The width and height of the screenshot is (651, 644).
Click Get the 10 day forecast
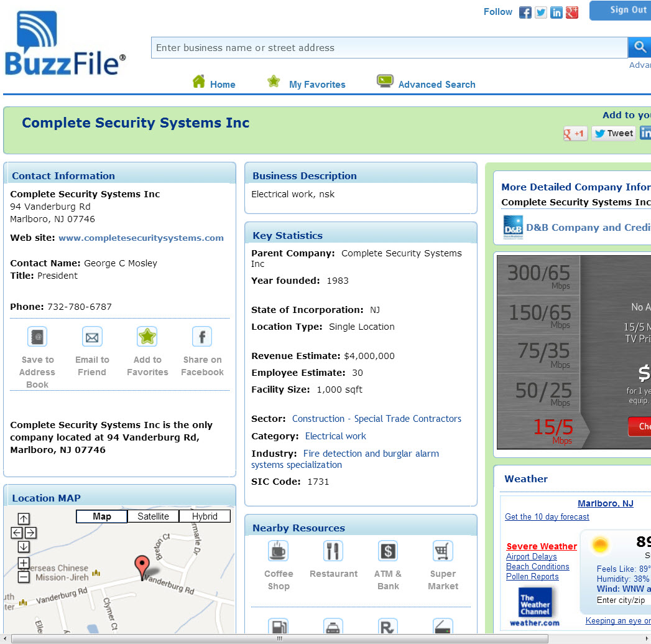pyautogui.click(x=547, y=516)
